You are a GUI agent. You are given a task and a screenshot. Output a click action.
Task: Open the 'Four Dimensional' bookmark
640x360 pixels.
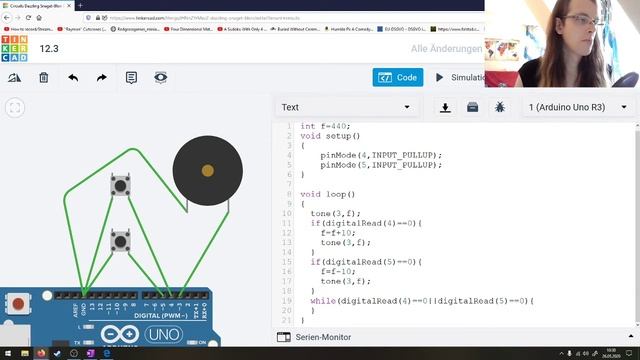(189, 29)
